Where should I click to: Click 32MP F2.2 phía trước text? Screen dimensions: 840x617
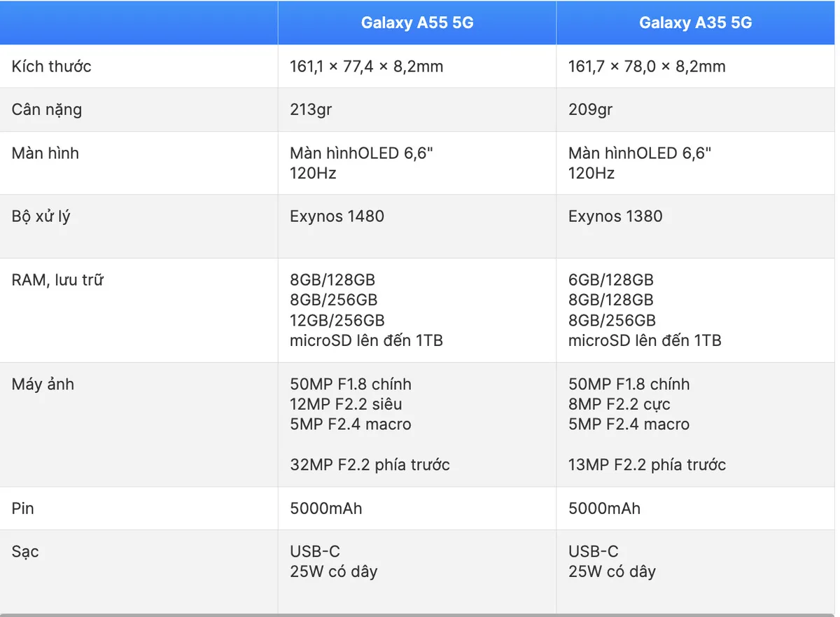pos(370,465)
